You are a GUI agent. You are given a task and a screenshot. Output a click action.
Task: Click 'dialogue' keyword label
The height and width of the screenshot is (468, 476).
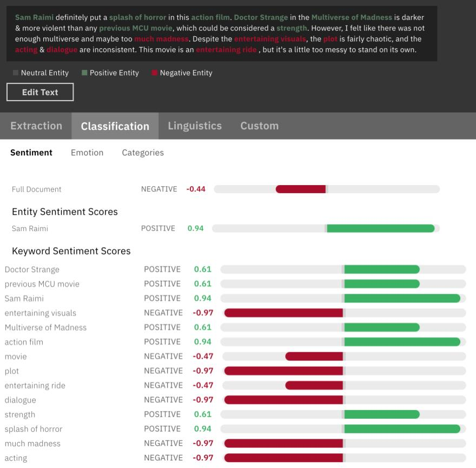coord(21,400)
